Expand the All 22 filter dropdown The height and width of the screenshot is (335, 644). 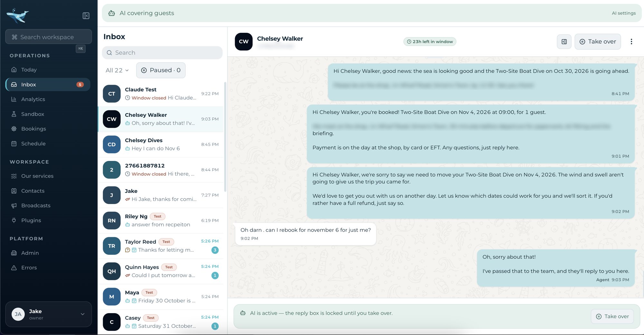117,70
